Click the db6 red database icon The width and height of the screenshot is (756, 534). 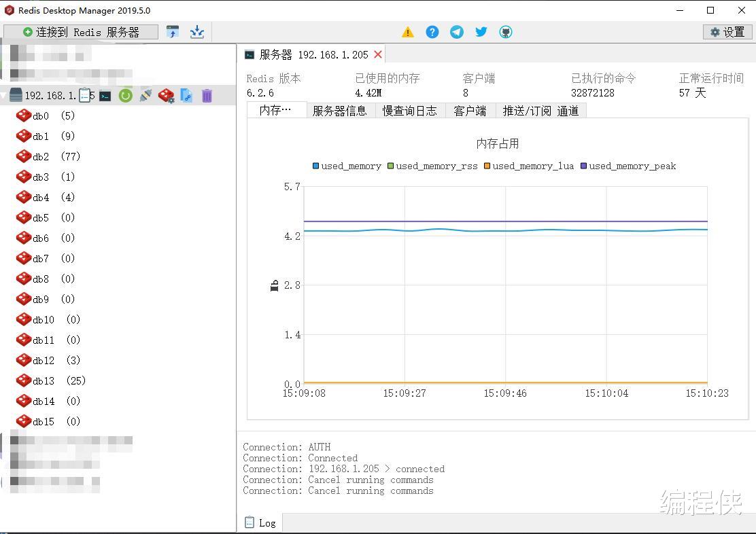point(24,238)
